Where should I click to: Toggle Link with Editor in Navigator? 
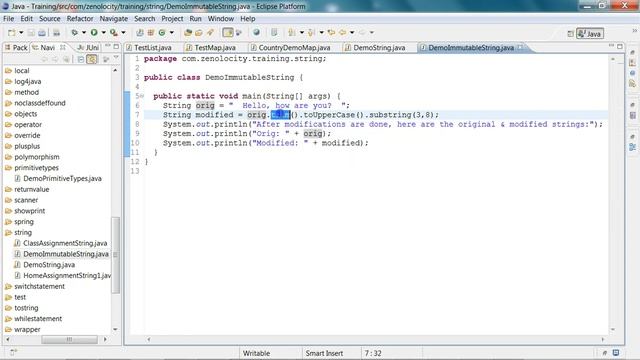pyautogui.click(x=92, y=60)
